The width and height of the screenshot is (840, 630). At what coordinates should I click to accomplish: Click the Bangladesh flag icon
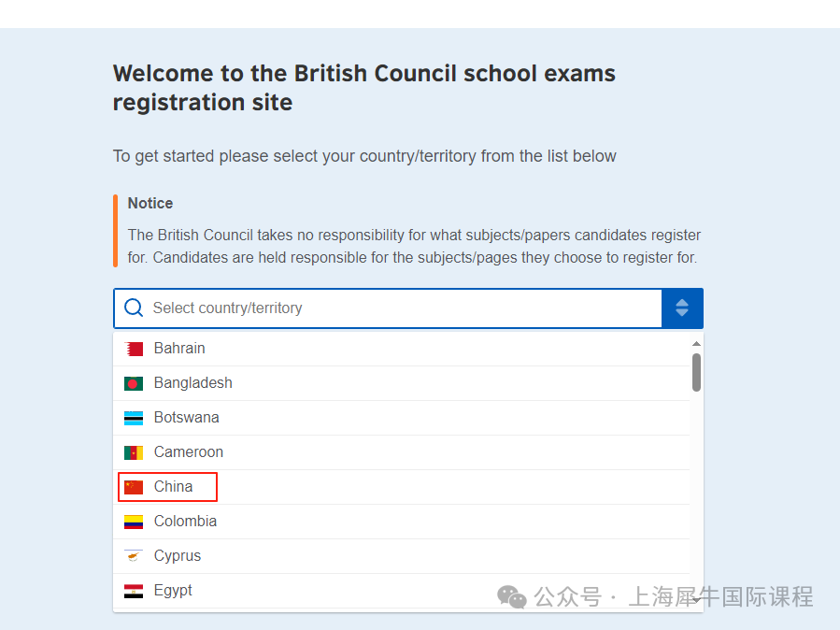click(134, 383)
